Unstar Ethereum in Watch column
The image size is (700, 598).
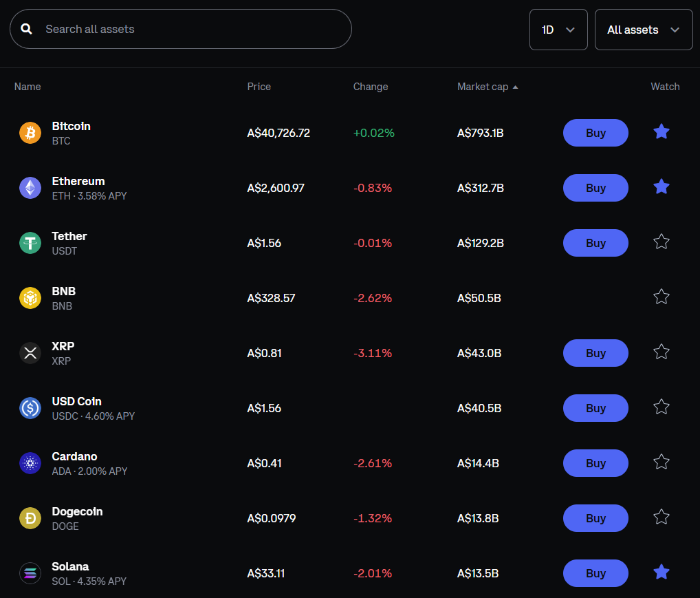coord(661,186)
